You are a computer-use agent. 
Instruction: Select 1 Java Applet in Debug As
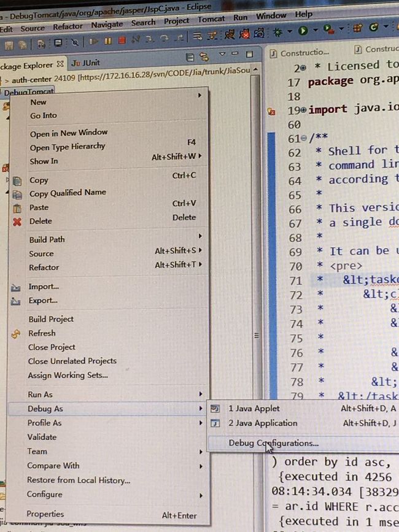pos(304,409)
